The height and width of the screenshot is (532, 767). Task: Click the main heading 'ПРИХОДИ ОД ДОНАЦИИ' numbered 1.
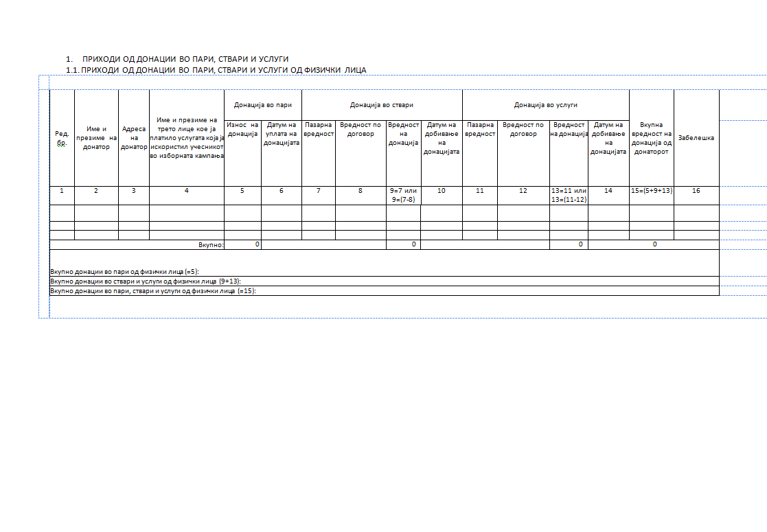click(185, 60)
